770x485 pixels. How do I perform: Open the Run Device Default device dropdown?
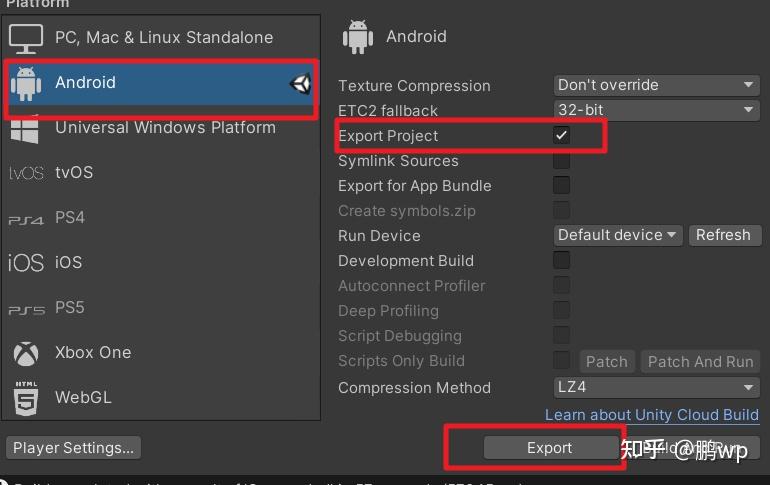[618, 235]
